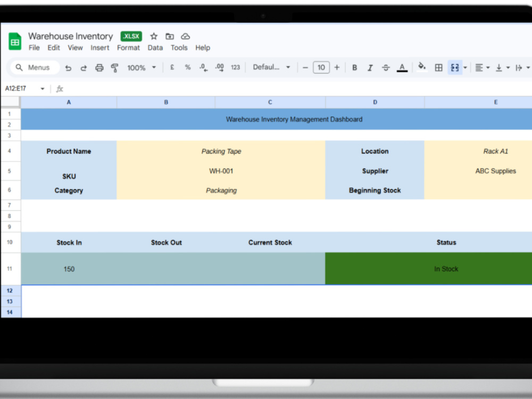Open the horizontal align dropdown

pos(482,68)
